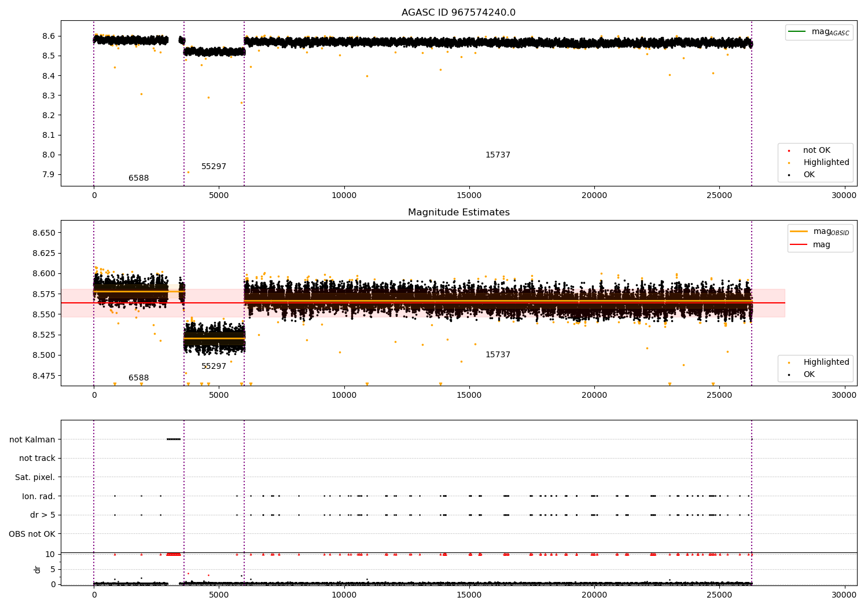Click the "8.5" y-axis tick of top plot
The height and width of the screenshot is (608, 868).
click(x=49, y=56)
